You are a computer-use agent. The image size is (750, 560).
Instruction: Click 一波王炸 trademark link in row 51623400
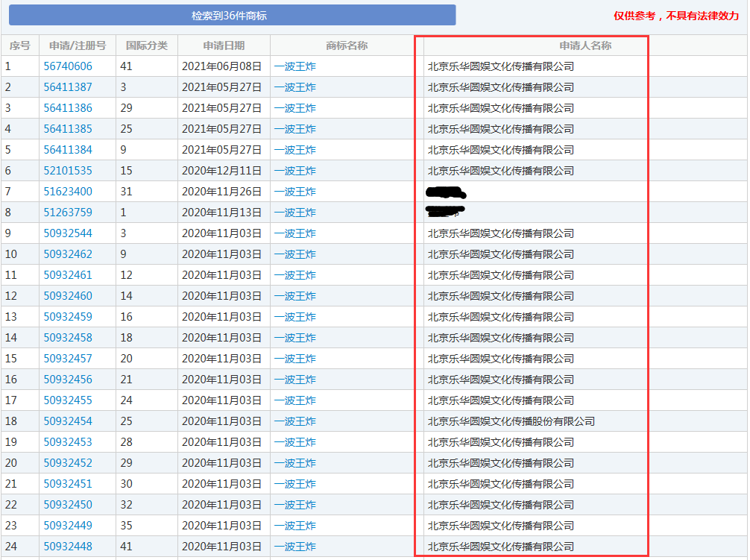295,192
